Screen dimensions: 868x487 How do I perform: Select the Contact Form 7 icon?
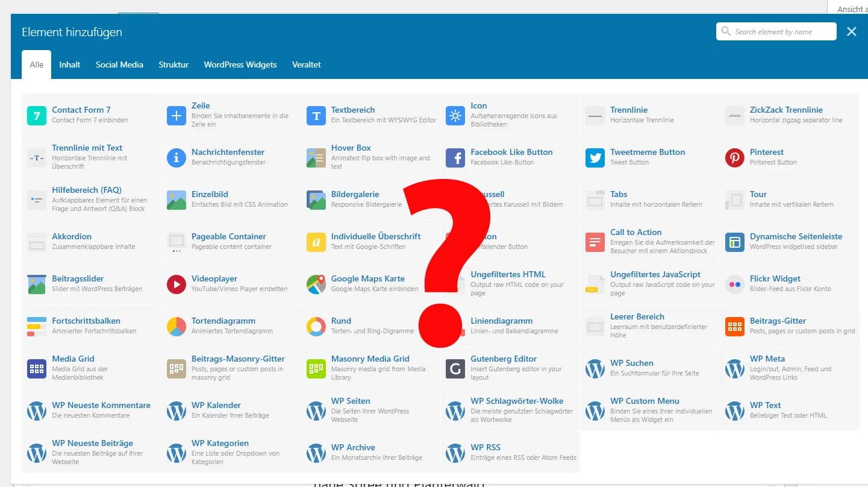(37, 115)
